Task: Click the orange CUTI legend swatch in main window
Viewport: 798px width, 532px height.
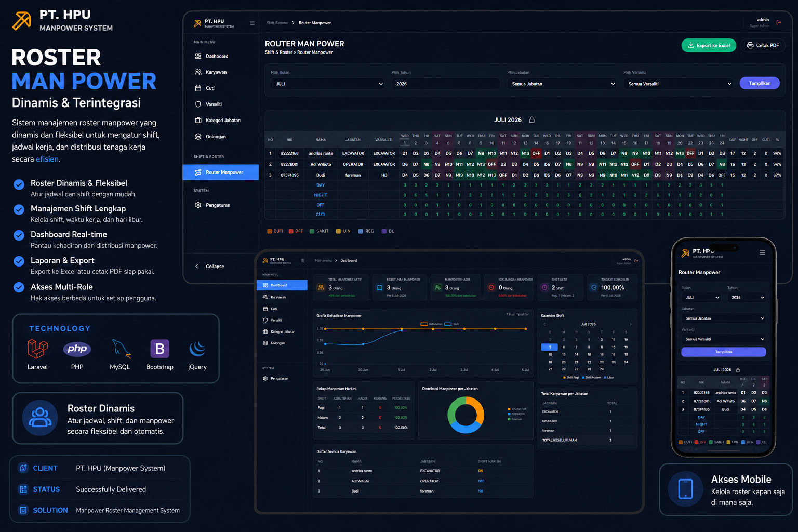Action: click(270, 231)
